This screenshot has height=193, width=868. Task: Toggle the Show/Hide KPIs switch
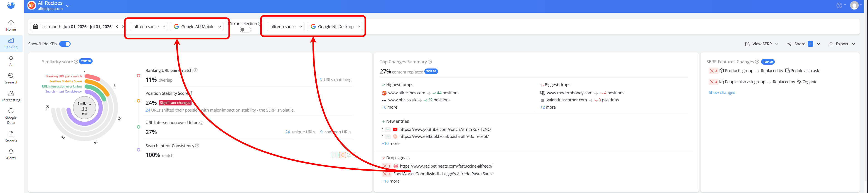click(x=65, y=44)
